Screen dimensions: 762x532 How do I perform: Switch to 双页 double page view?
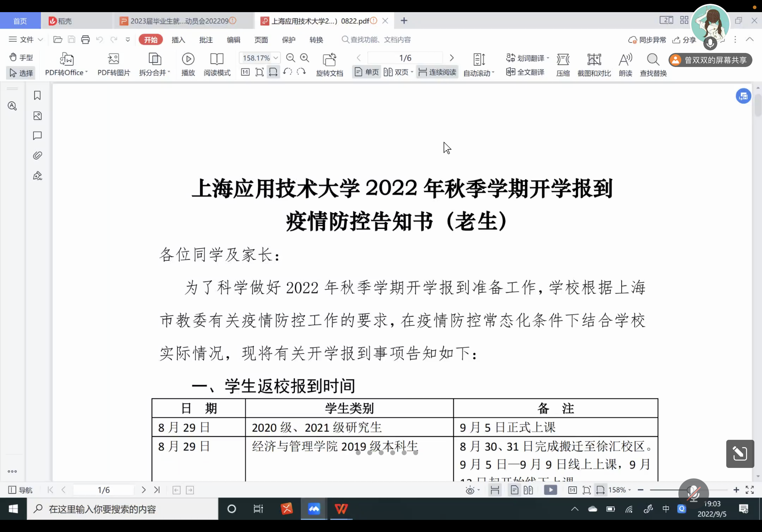click(x=398, y=72)
